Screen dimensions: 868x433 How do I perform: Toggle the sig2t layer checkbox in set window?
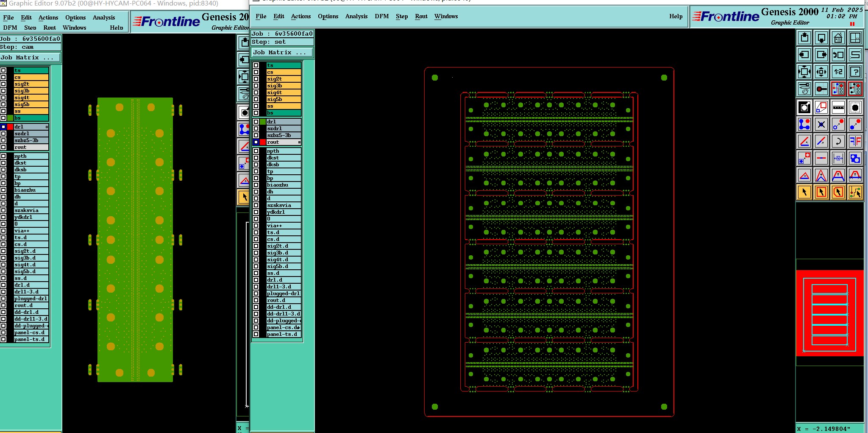256,79
